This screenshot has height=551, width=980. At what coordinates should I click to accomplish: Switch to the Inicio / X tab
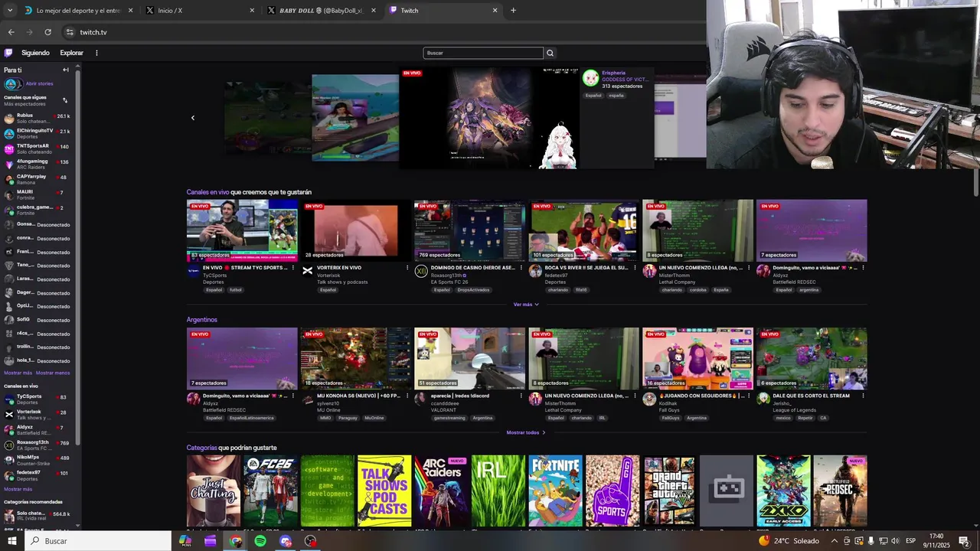click(199, 11)
